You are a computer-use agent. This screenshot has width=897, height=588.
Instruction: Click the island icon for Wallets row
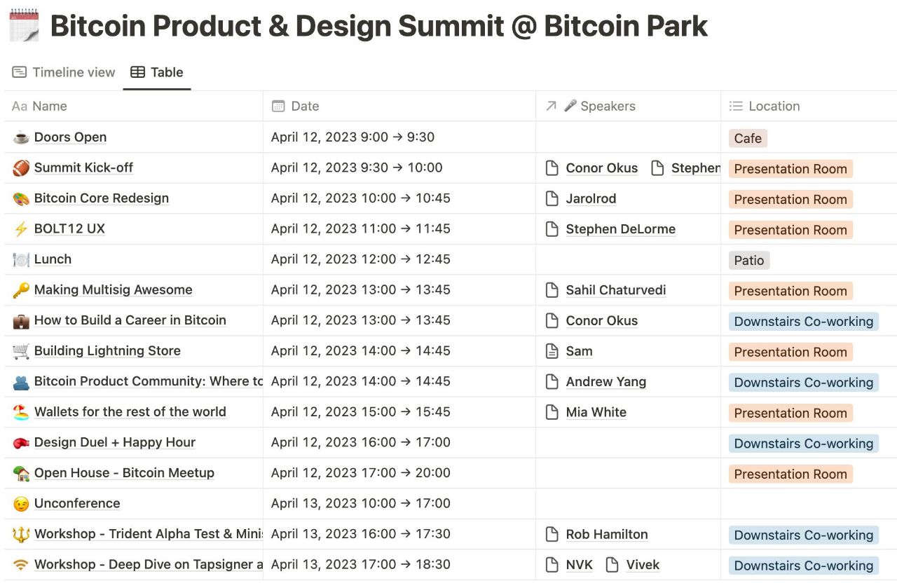pos(21,412)
